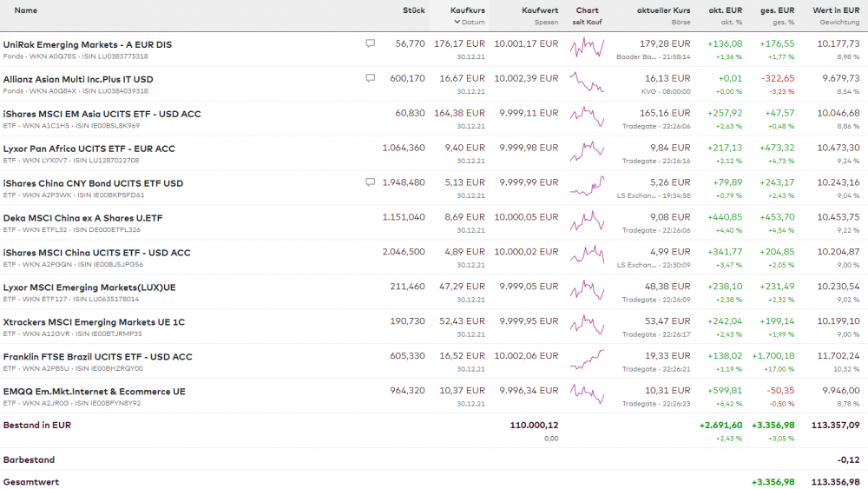The width and height of the screenshot is (868, 489).
Task: Sort by the Stück column header
Action: click(x=414, y=10)
